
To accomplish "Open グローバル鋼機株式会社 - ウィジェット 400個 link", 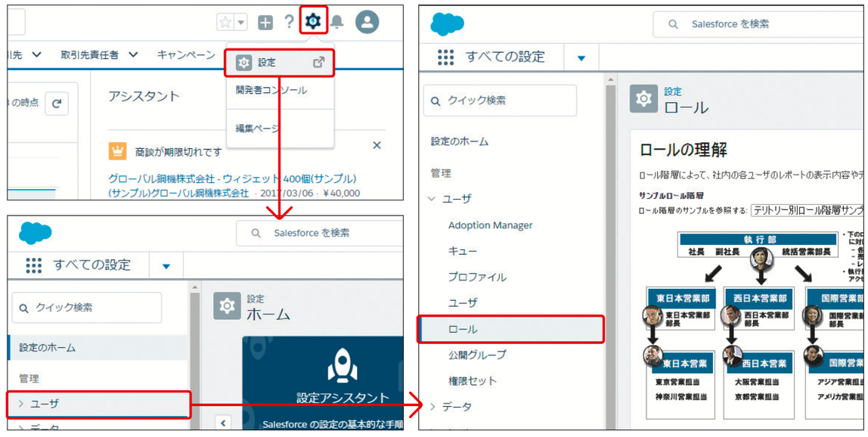I will (x=232, y=179).
